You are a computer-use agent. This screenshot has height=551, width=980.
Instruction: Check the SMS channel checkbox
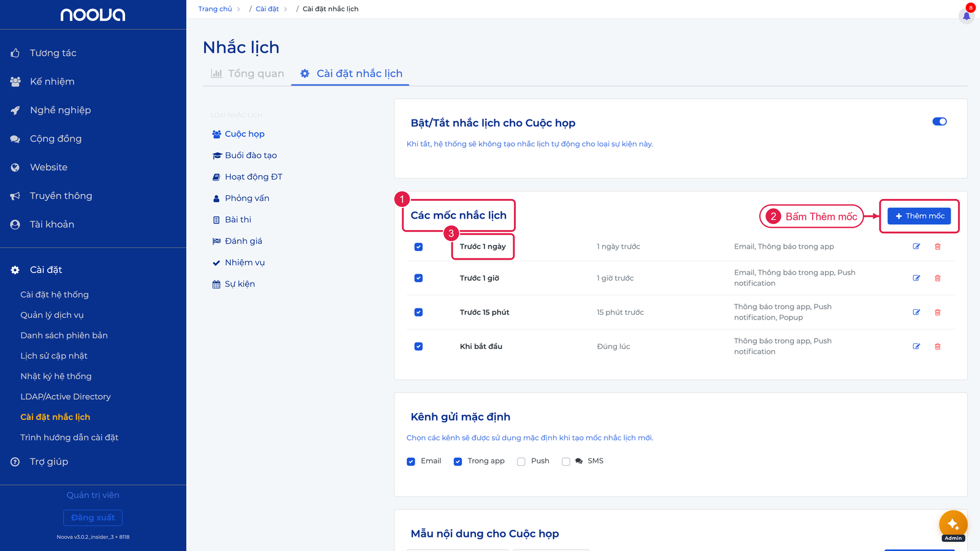coord(566,462)
